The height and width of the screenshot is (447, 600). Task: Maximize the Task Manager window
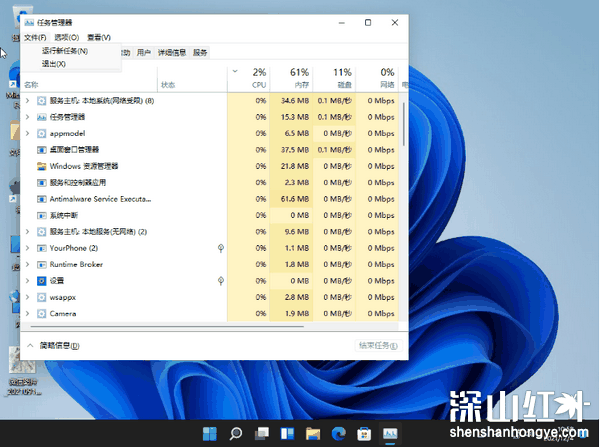368,23
